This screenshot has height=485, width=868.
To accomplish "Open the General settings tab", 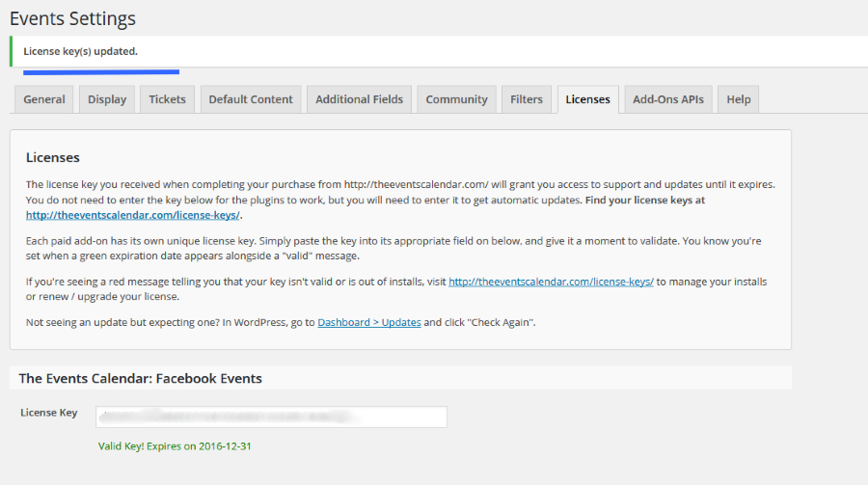I will coord(43,99).
